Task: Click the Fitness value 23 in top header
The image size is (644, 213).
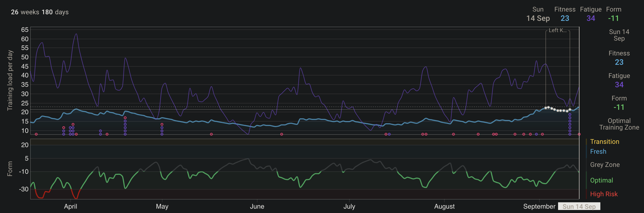Action: point(565,18)
